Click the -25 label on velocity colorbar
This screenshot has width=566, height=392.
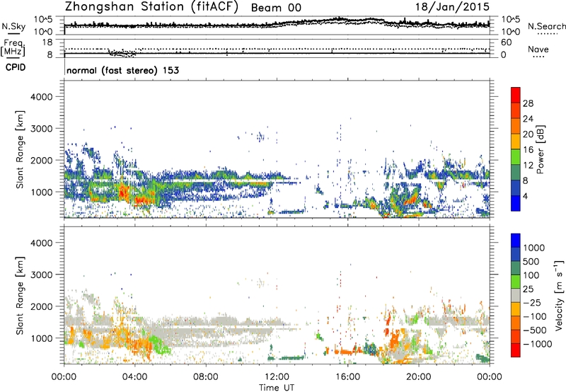532,303
